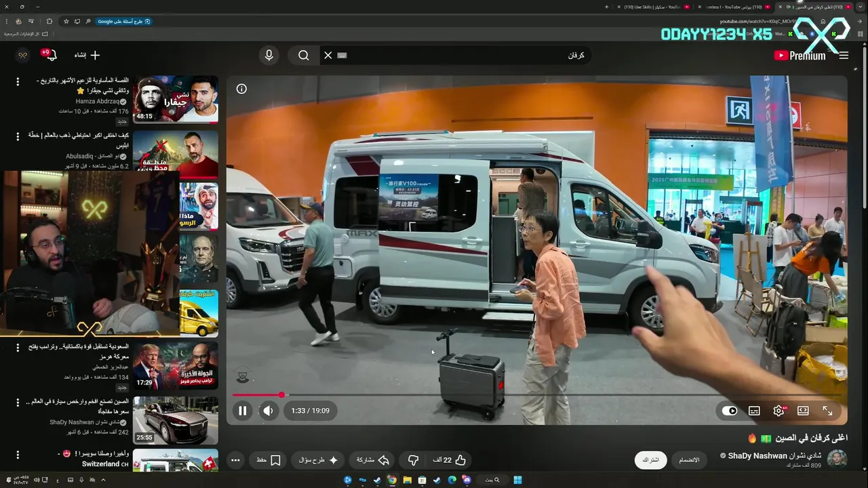
Task: Focus the YouTube search input field
Action: click(x=461, y=56)
